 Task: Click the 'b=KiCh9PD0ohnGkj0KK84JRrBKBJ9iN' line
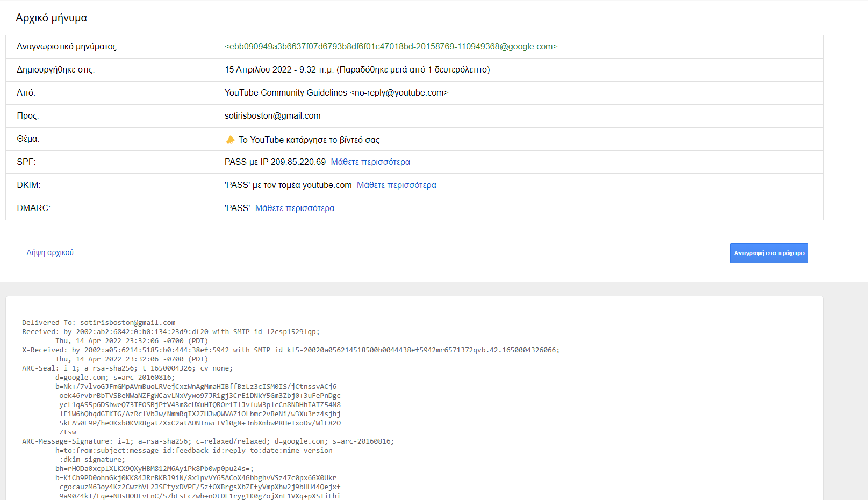(x=196, y=477)
